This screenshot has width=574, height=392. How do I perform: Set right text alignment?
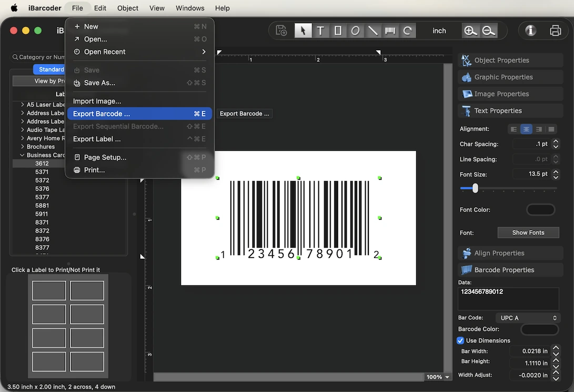[x=539, y=129]
